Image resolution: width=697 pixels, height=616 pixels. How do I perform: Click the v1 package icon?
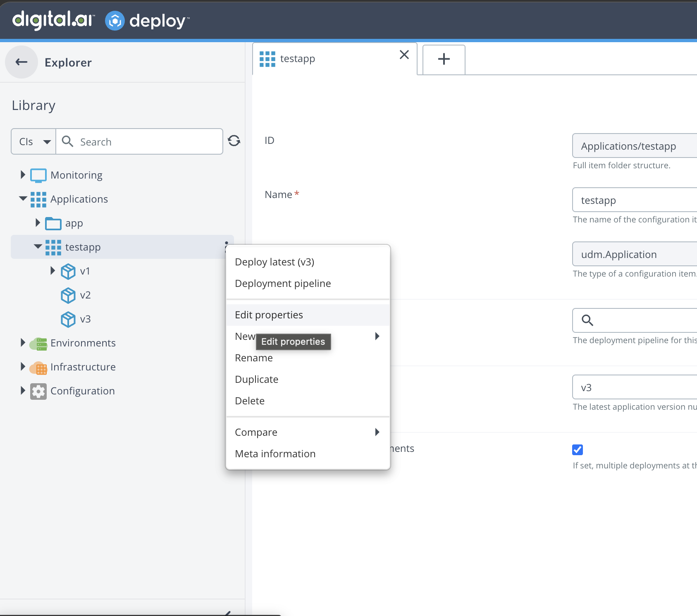click(x=68, y=271)
